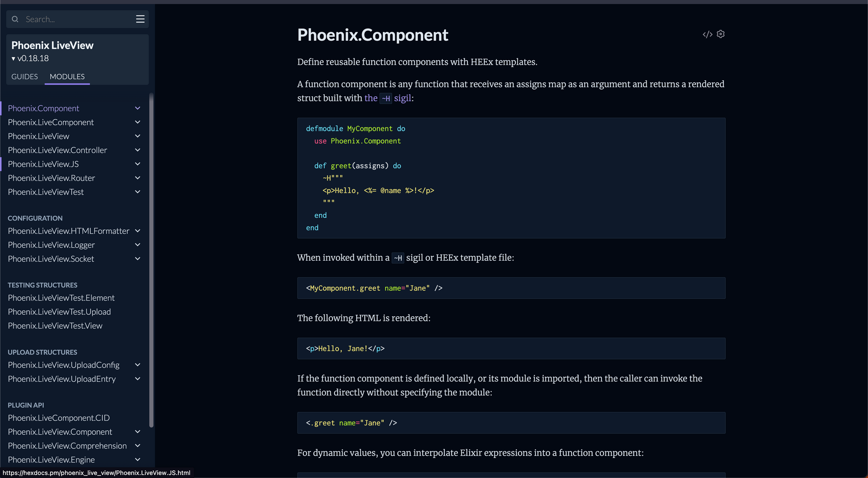Open the settings gear icon

coord(721,34)
